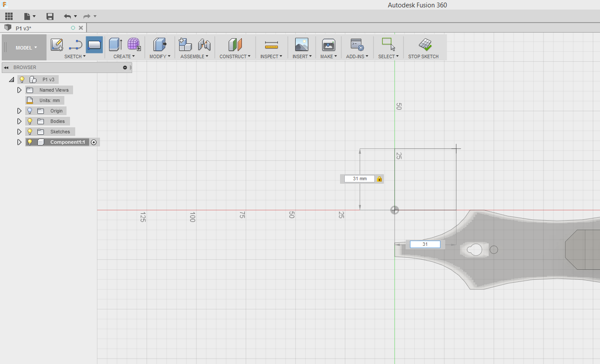600x364 pixels.
Task: Select the Create Sketch tool
Action: click(57, 44)
